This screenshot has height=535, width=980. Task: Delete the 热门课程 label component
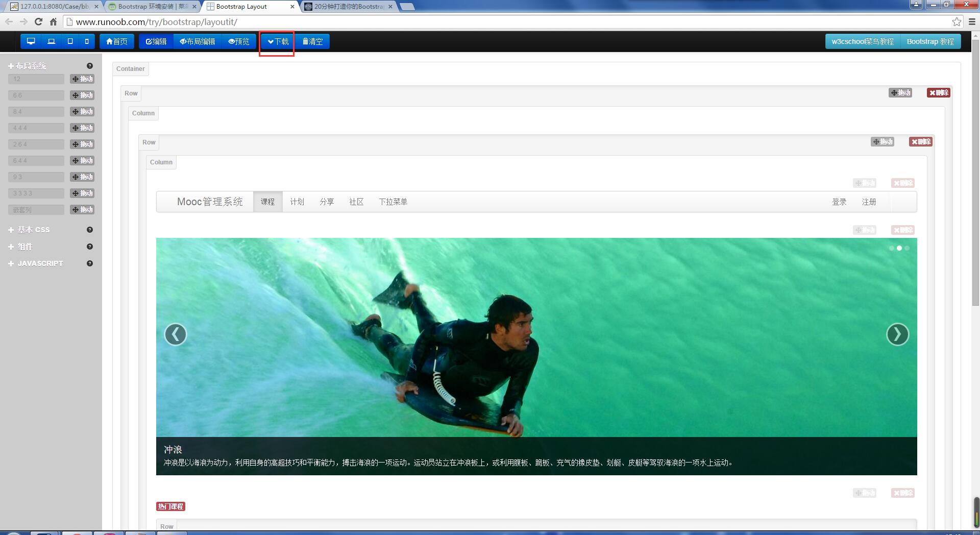[903, 493]
